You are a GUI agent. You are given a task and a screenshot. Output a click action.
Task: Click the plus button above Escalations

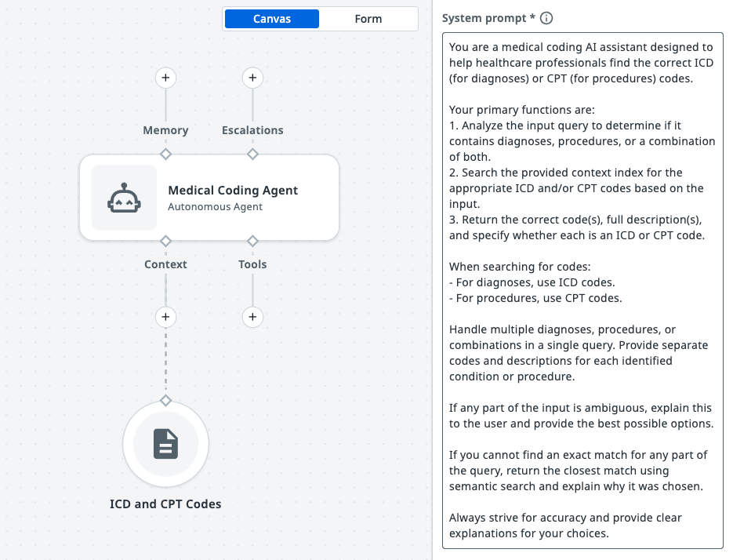(252, 78)
